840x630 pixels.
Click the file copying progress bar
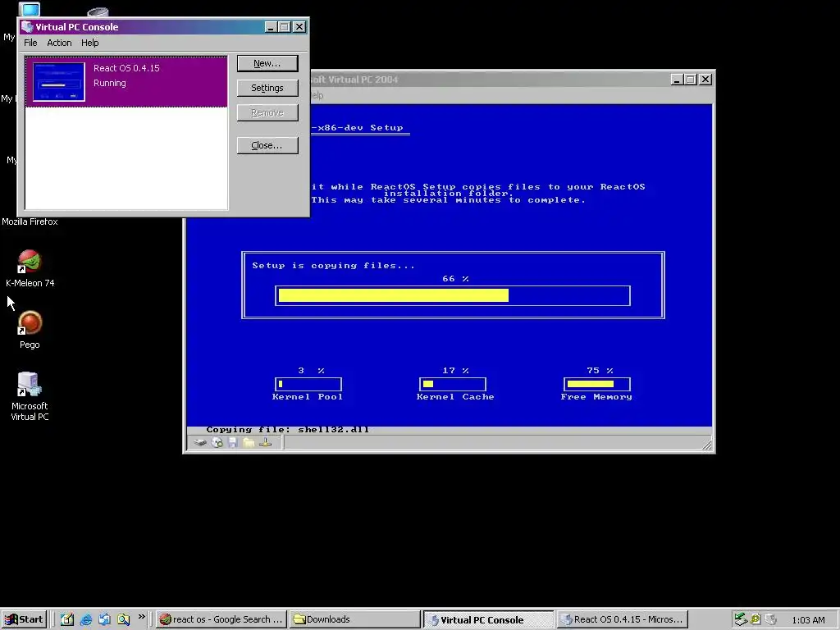pos(453,295)
